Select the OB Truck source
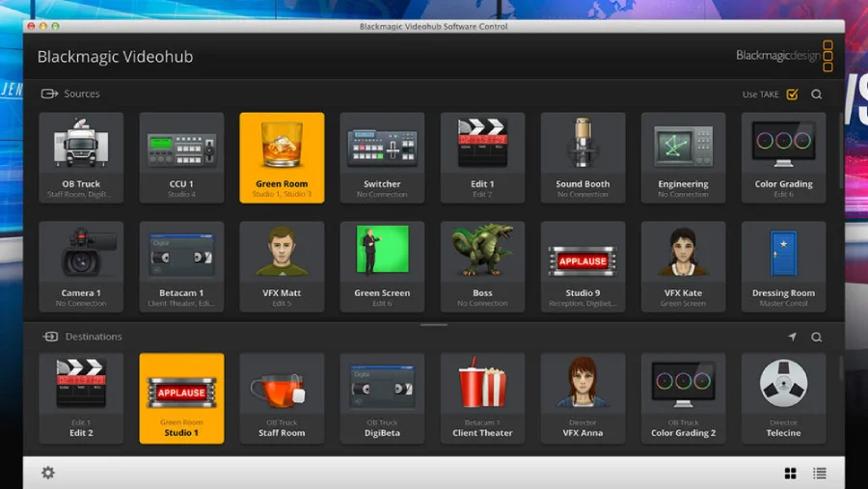Image resolution: width=868 pixels, height=489 pixels. point(81,157)
